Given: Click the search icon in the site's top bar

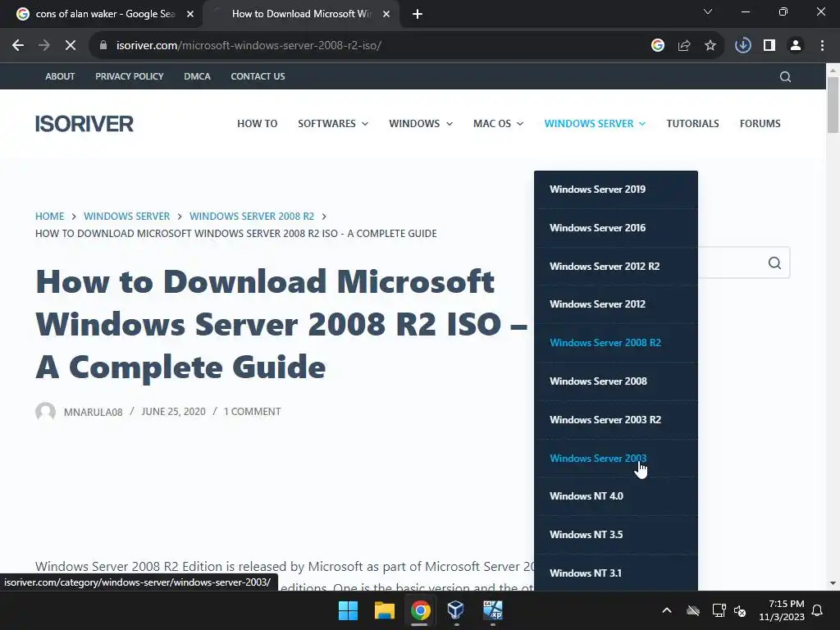Looking at the screenshot, I should click(x=785, y=76).
